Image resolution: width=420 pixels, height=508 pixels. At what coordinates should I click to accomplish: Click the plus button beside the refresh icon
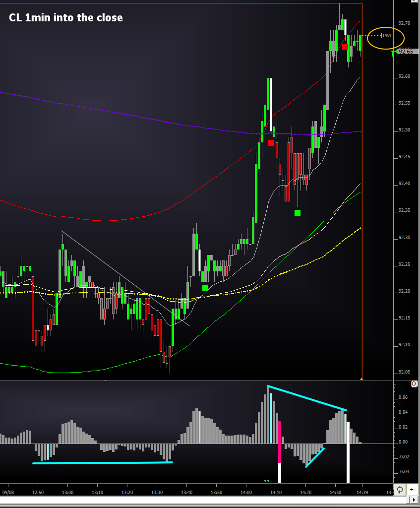tap(412, 490)
